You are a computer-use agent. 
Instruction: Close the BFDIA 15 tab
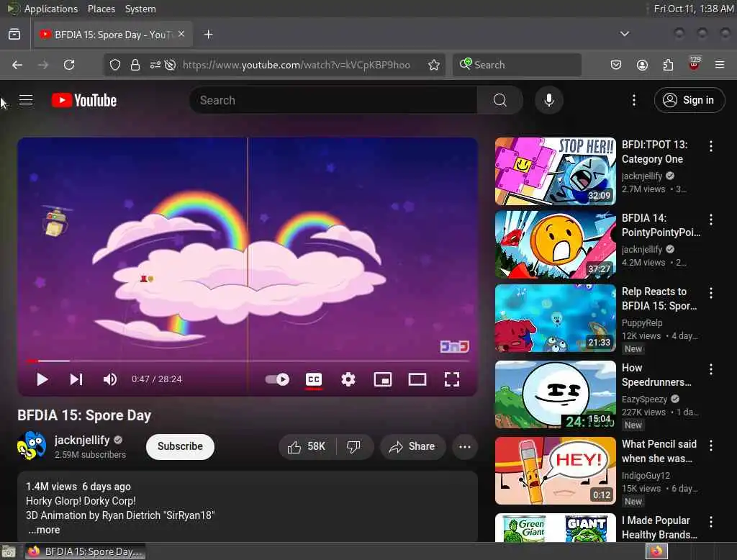[x=181, y=34]
